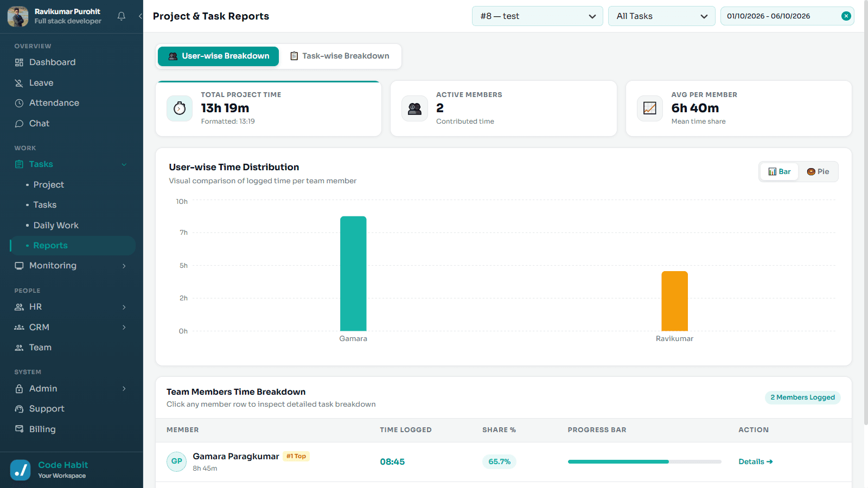The height and width of the screenshot is (488, 868).
Task: Click the teal Gamara bar in chart
Action: pyautogui.click(x=353, y=274)
